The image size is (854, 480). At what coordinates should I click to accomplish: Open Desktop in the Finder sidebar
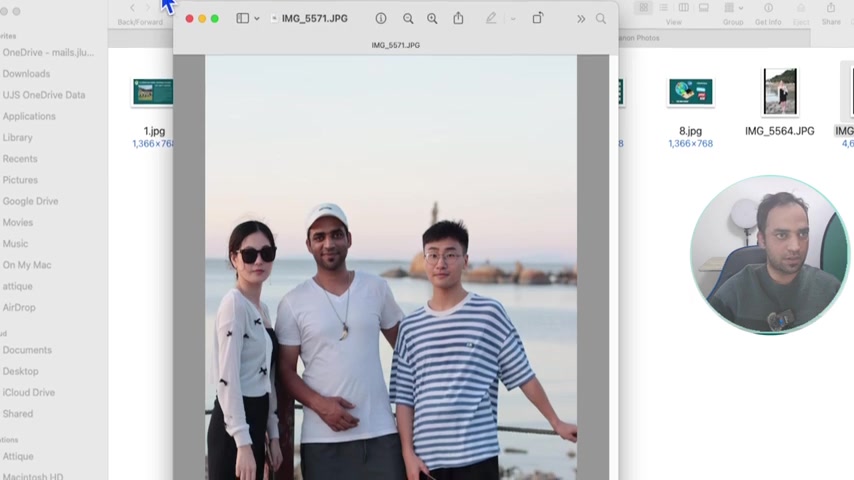(x=20, y=371)
